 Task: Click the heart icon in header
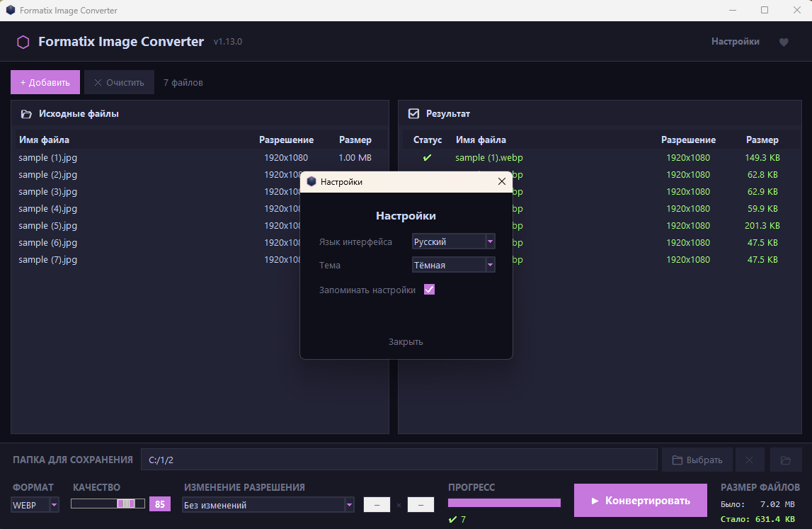click(x=784, y=42)
